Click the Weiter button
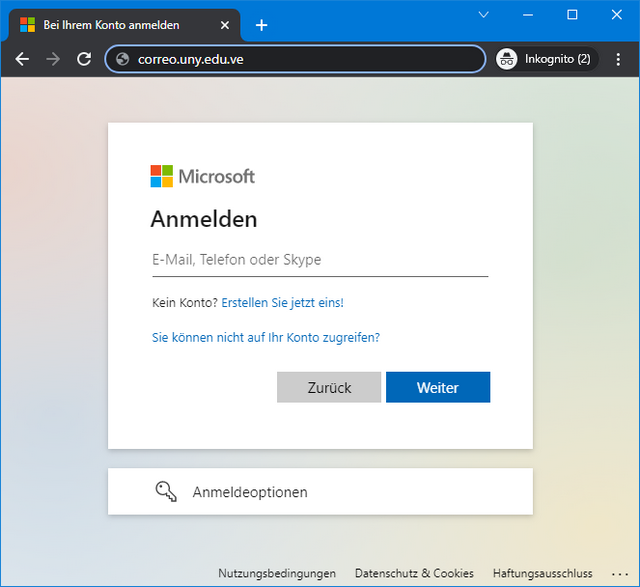Viewport: 640px width, 587px height. [x=438, y=387]
